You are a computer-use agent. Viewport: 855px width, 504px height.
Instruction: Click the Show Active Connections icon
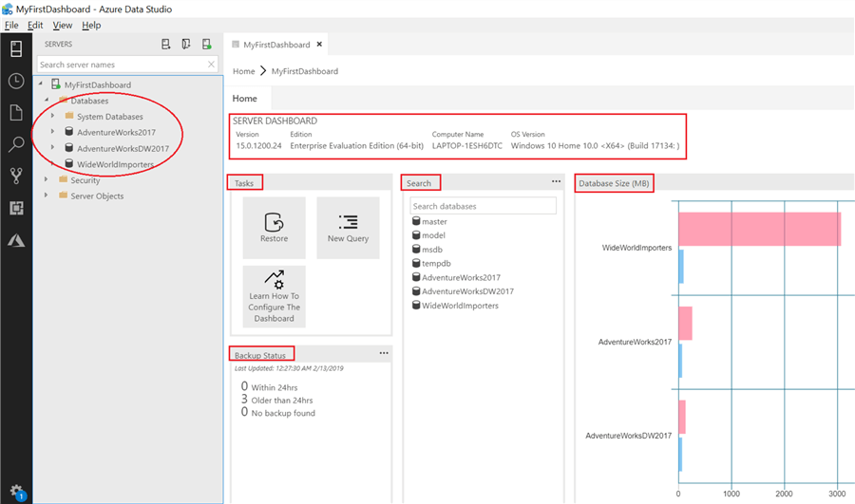coord(206,44)
